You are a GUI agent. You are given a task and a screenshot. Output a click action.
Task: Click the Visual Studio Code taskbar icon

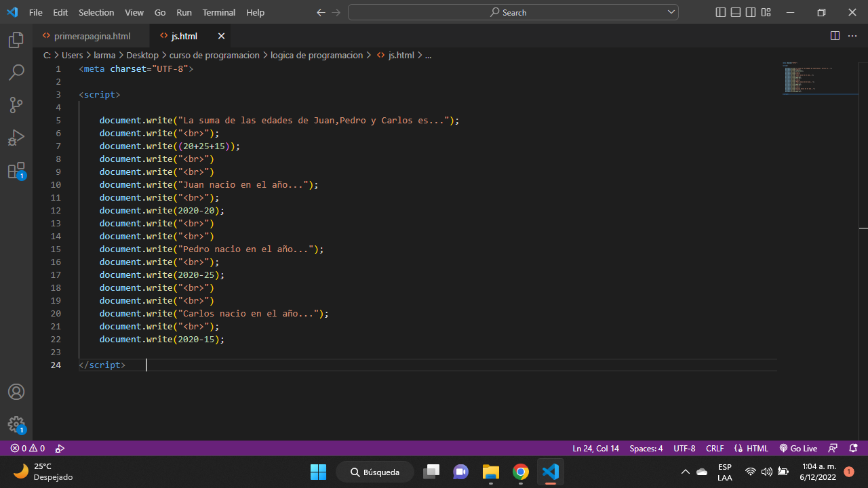coord(551,472)
